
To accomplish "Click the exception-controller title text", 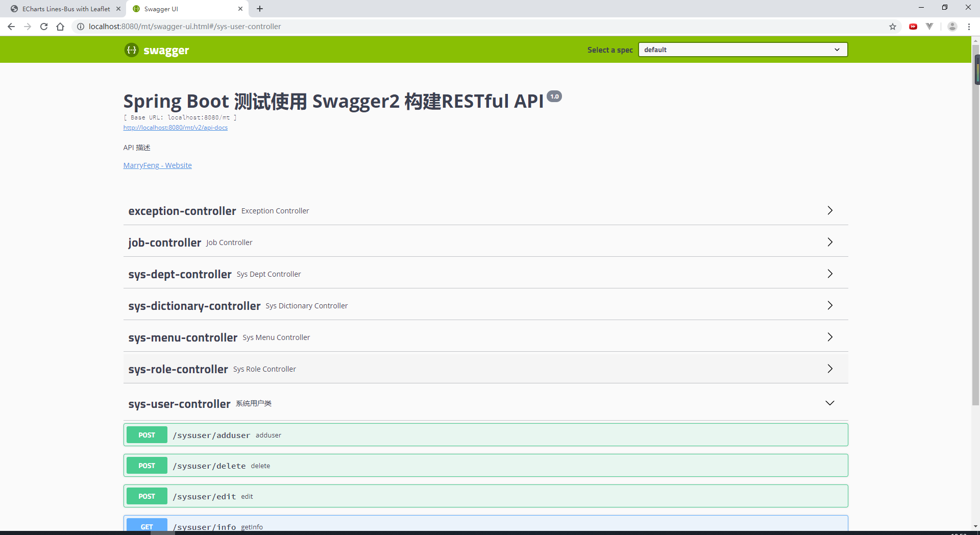I will click(x=182, y=211).
